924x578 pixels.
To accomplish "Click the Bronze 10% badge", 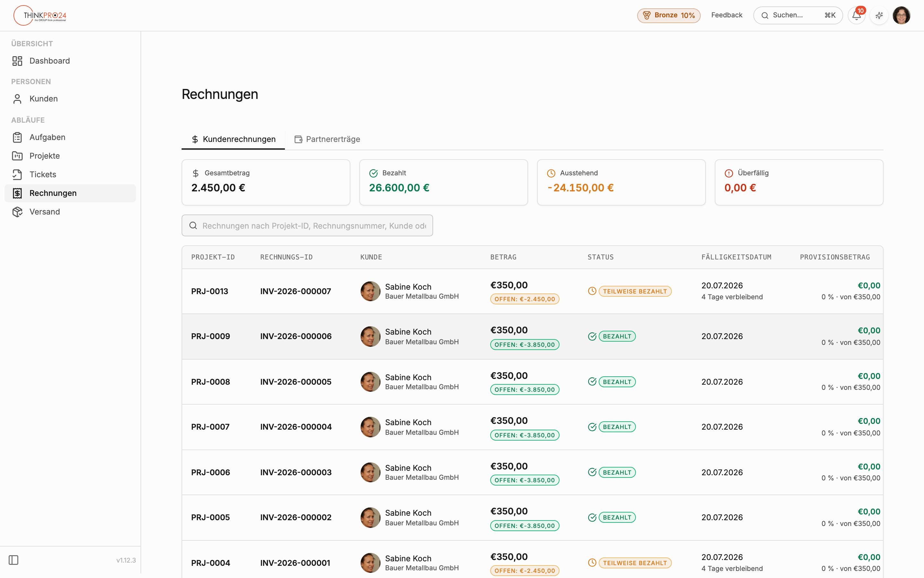I will (669, 15).
